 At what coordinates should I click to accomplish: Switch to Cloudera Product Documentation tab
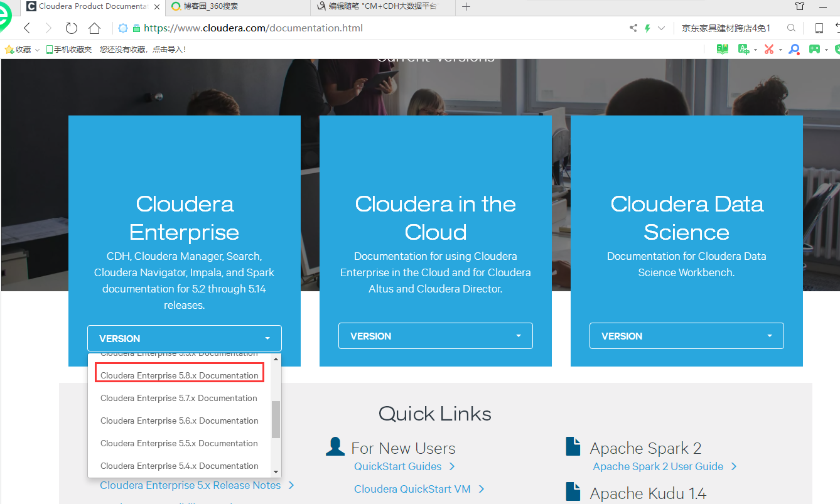pyautogui.click(x=94, y=6)
